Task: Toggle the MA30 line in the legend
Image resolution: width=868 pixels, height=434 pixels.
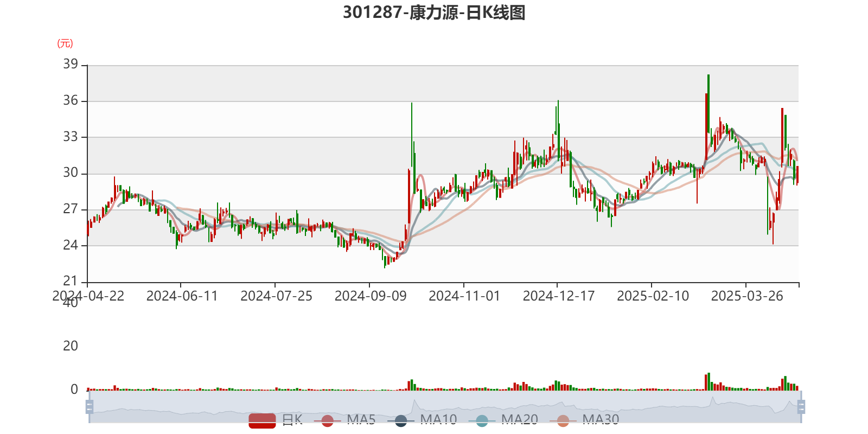Action: (x=584, y=420)
